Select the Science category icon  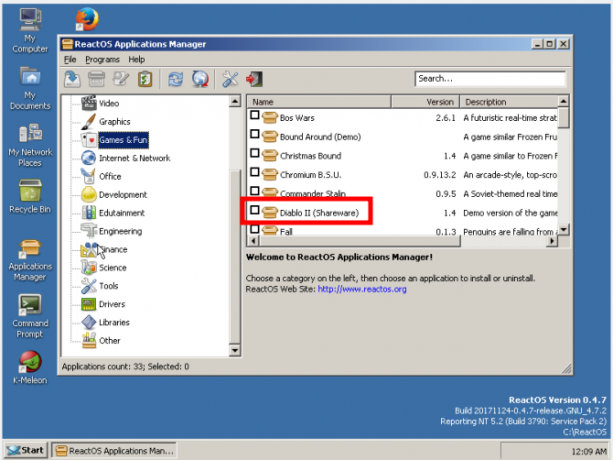tap(89, 268)
